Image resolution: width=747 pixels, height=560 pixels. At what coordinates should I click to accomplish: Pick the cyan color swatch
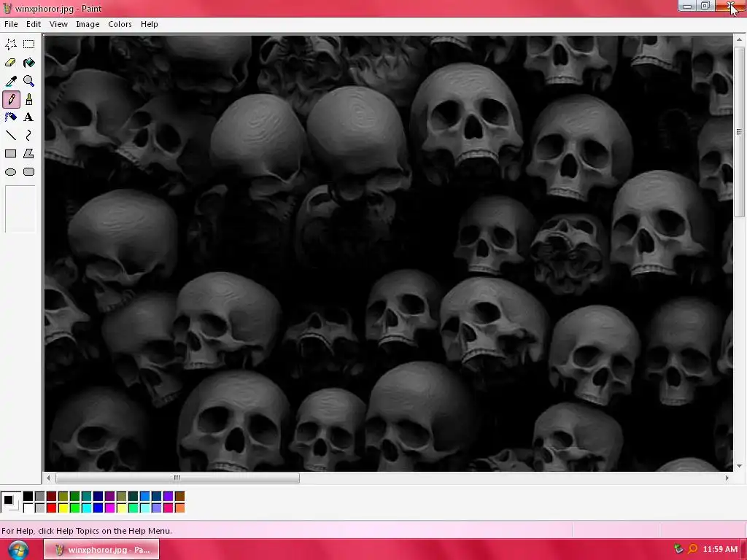coord(86,508)
